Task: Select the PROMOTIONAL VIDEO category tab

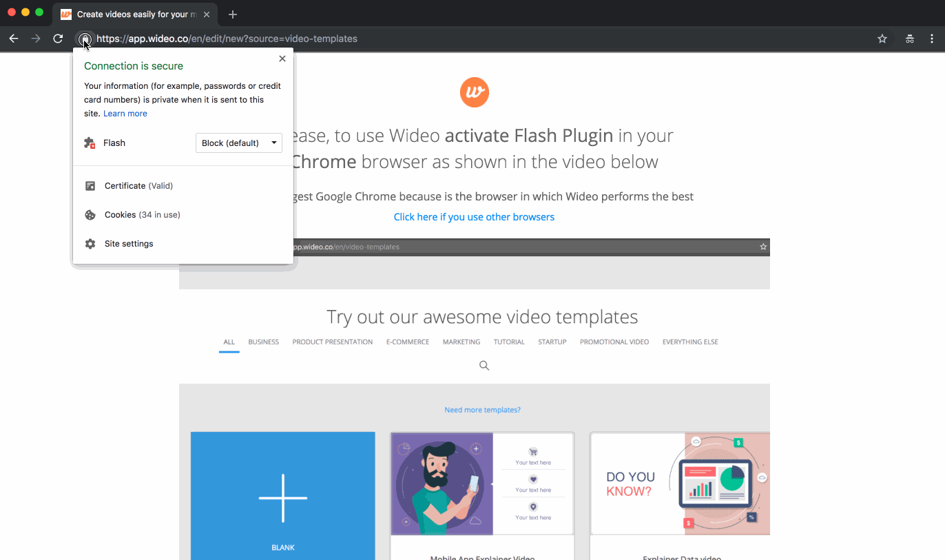Action: tap(614, 342)
